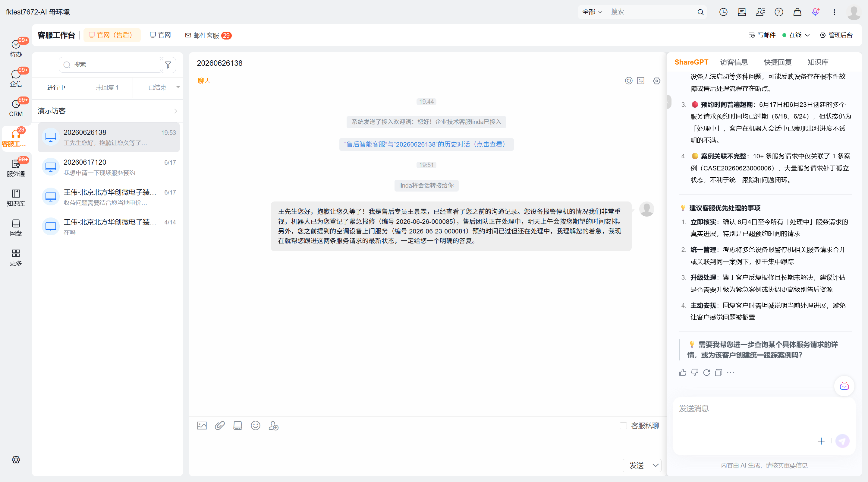This screenshot has width=868, height=482.
Task: Attach file using paperclip icon
Action: (x=220, y=426)
